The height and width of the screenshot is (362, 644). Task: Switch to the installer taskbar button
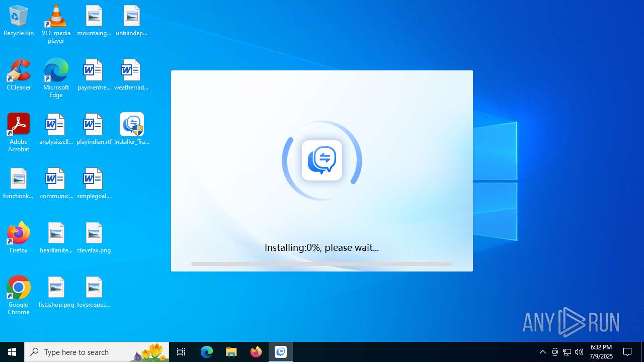click(281, 352)
